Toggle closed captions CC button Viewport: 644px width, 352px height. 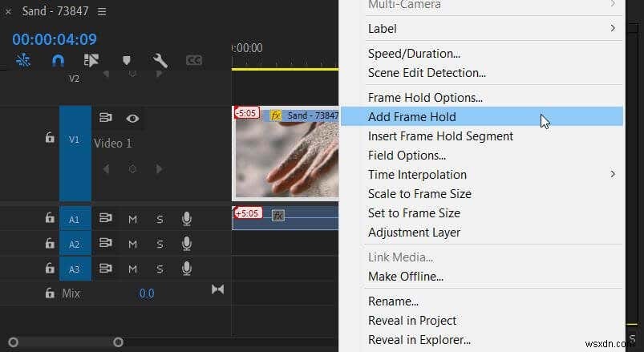click(x=194, y=60)
